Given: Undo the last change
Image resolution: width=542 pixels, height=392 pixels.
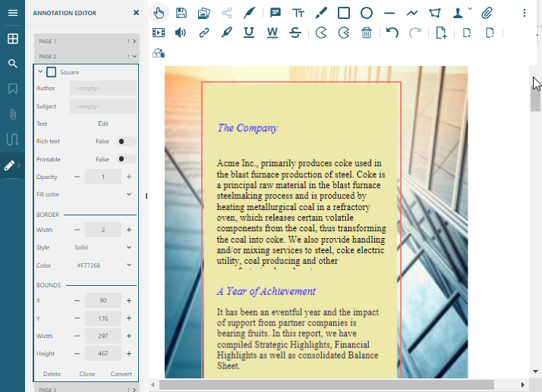Looking at the screenshot, I should 392,33.
